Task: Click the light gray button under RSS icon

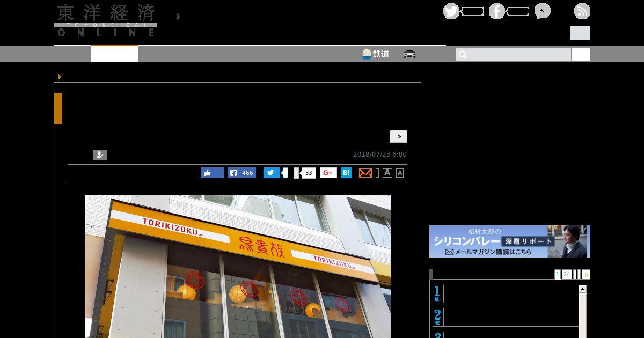Action: coord(580,33)
